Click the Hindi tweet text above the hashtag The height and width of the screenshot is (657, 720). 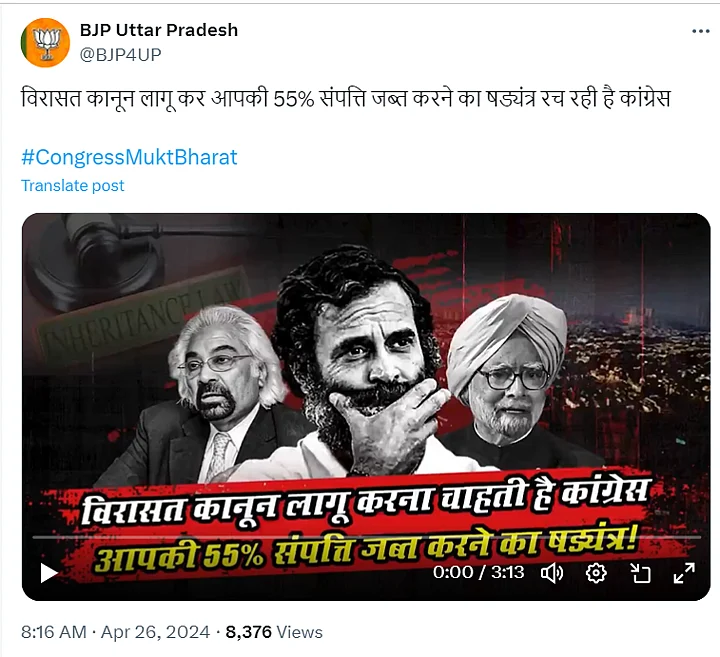346,99
